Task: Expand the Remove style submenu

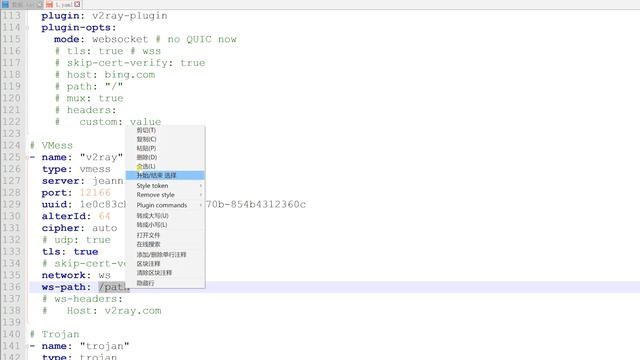Action: [165, 195]
